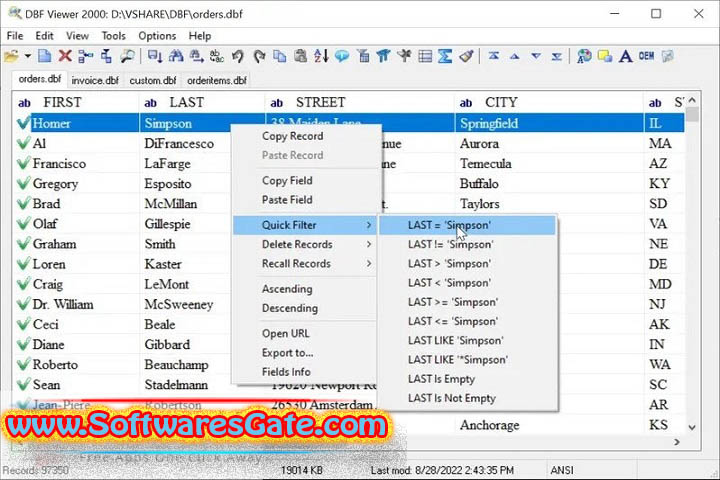Click the A-Z sort icon
The image size is (720, 480).
point(321,56)
